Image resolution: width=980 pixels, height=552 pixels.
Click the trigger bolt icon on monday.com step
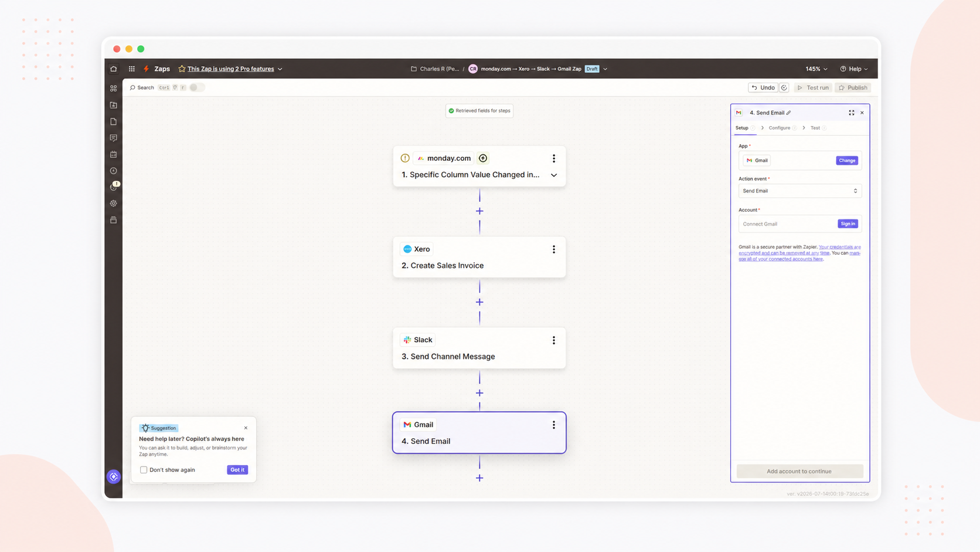click(x=483, y=158)
